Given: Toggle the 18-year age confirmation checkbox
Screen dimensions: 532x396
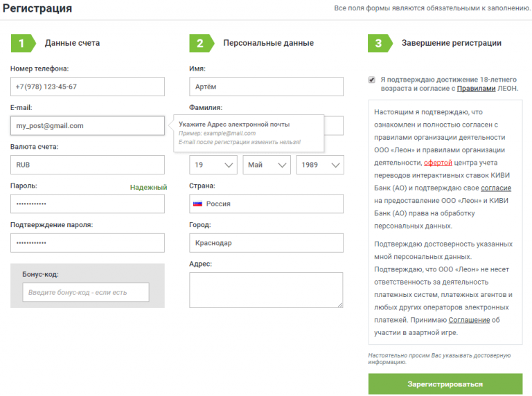Looking at the screenshot, I should 373,80.
